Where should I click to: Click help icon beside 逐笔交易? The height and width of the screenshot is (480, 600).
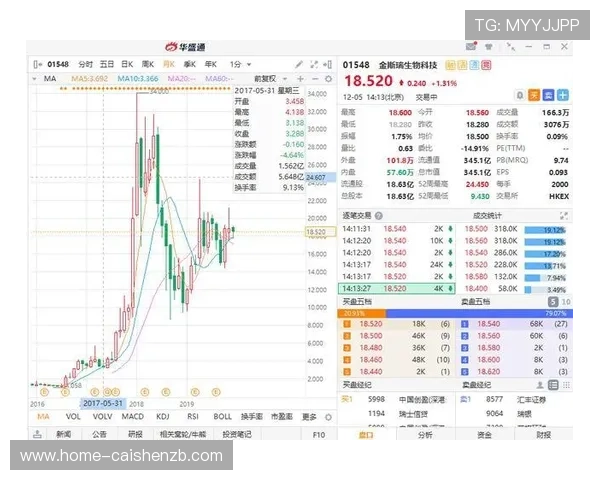[x=378, y=216]
